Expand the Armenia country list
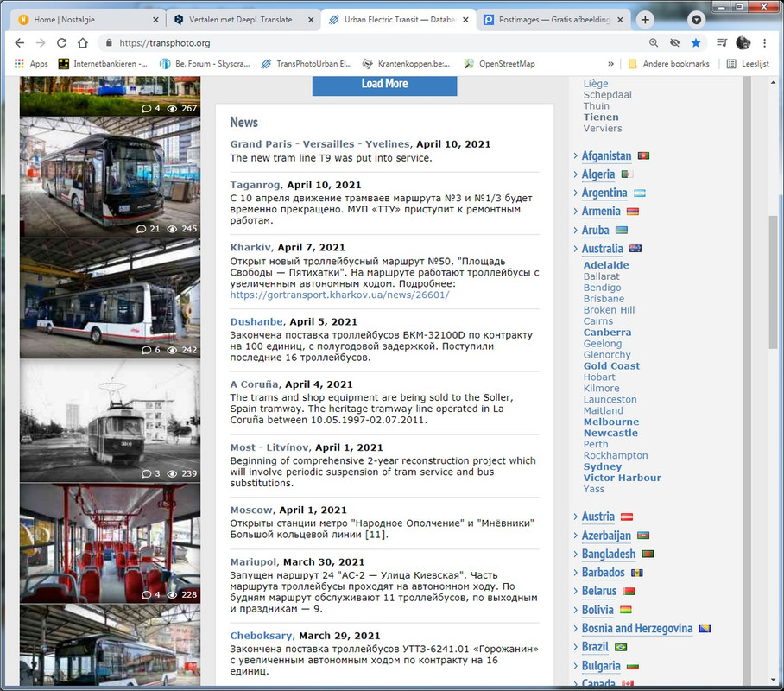The height and width of the screenshot is (691, 784). pyautogui.click(x=601, y=211)
